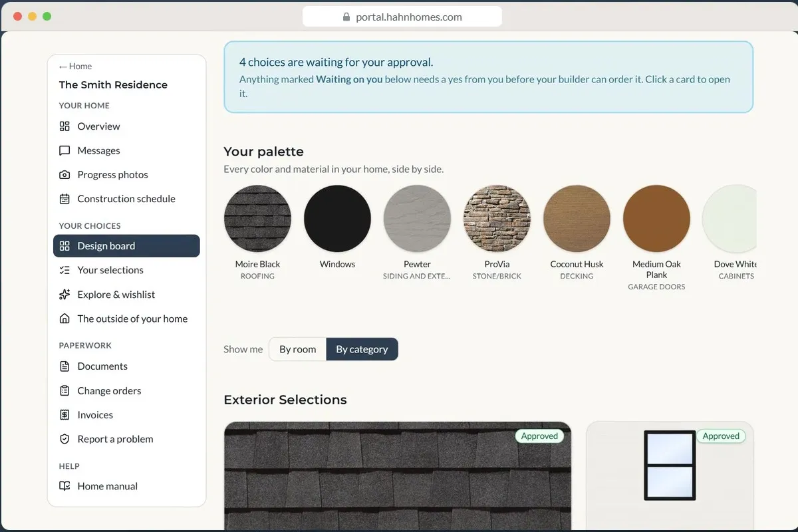798x532 pixels.
Task: Select the black Windows swatch
Action: pos(337,219)
